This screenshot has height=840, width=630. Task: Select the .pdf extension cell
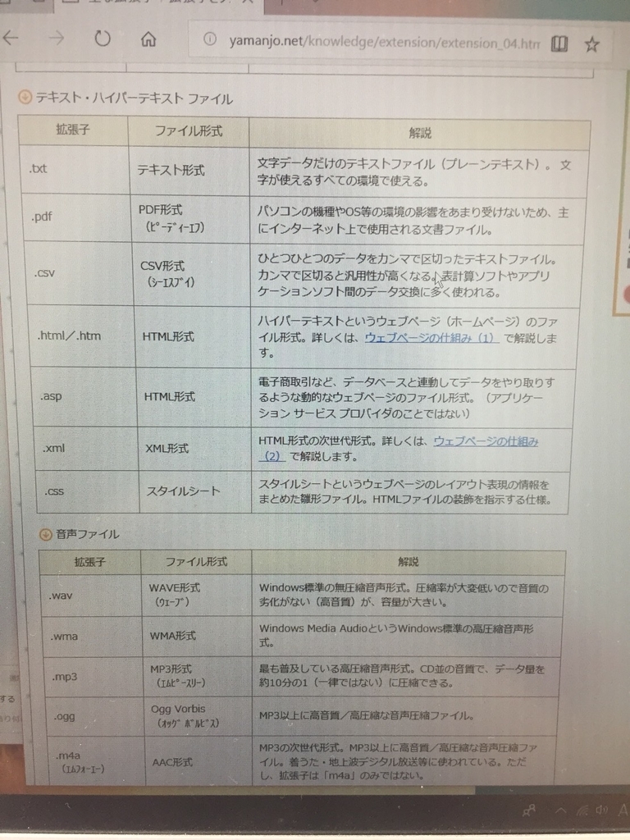pyautogui.click(x=76, y=217)
